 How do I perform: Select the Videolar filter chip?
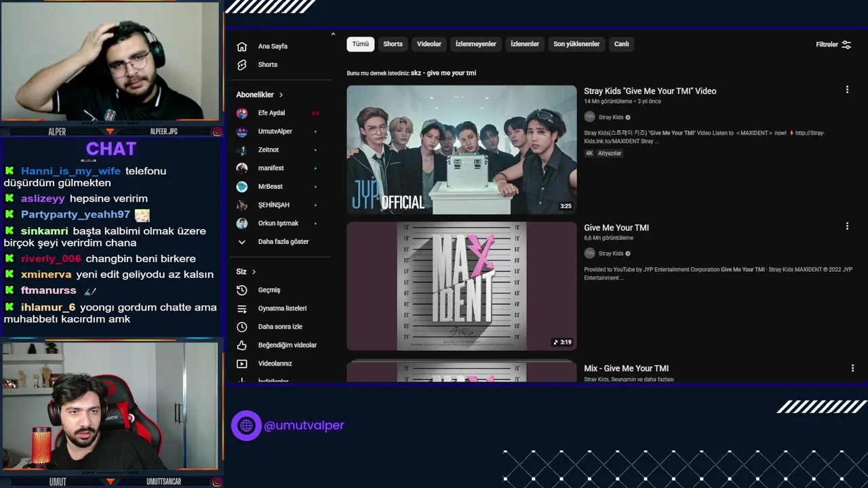pyautogui.click(x=429, y=44)
